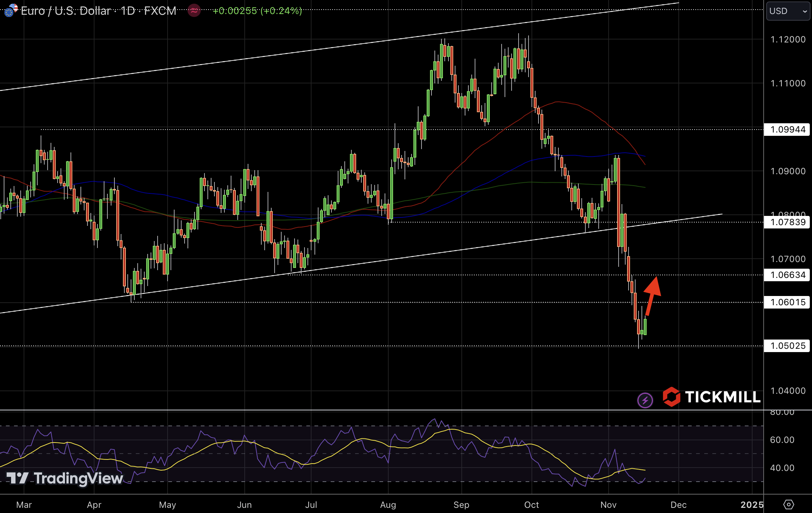Viewport: 812px width, 513px height.
Task: Select the 1.07839 price level label
Action: [x=788, y=222]
